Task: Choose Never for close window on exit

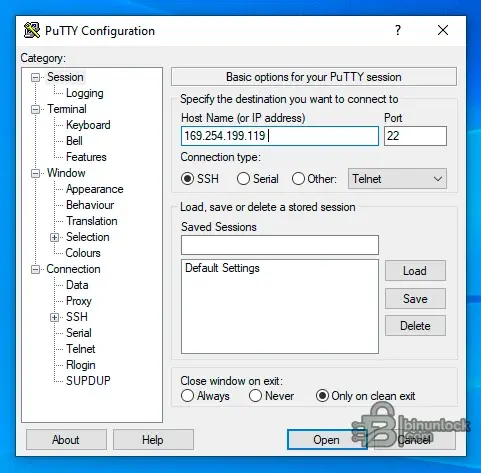Action: [x=255, y=396]
